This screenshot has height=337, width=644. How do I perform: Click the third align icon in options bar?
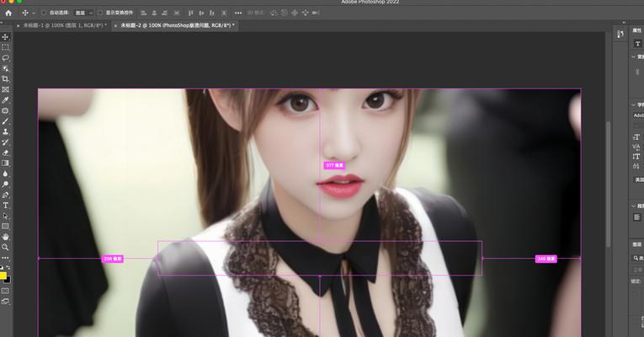tap(165, 13)
